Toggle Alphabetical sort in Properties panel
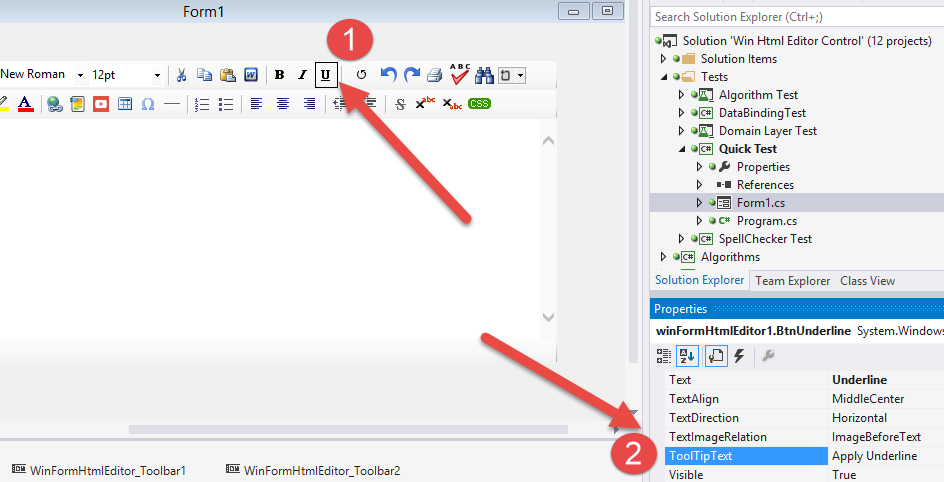 point(687,356)
